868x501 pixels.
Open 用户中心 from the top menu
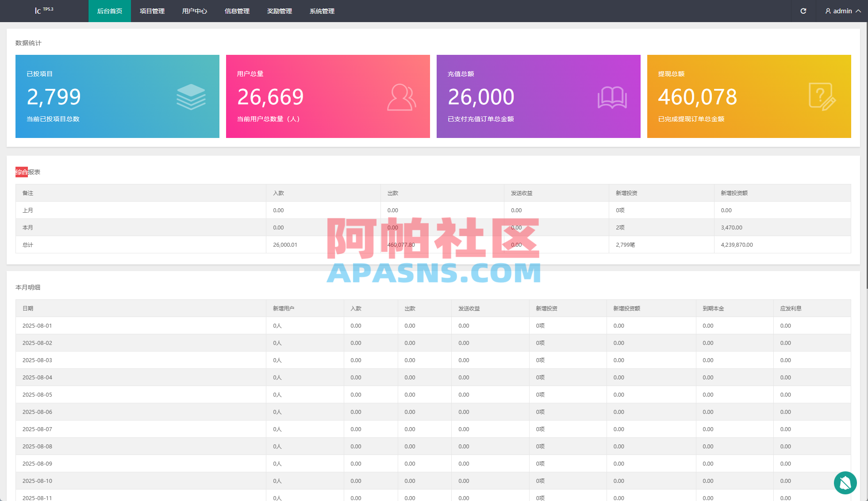(x=194, y=11)
